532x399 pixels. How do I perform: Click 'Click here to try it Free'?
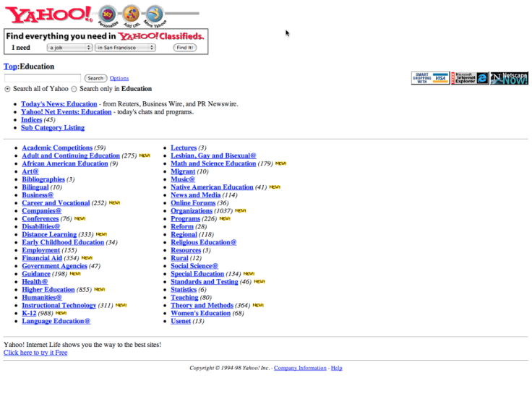[x=35, y=353]
